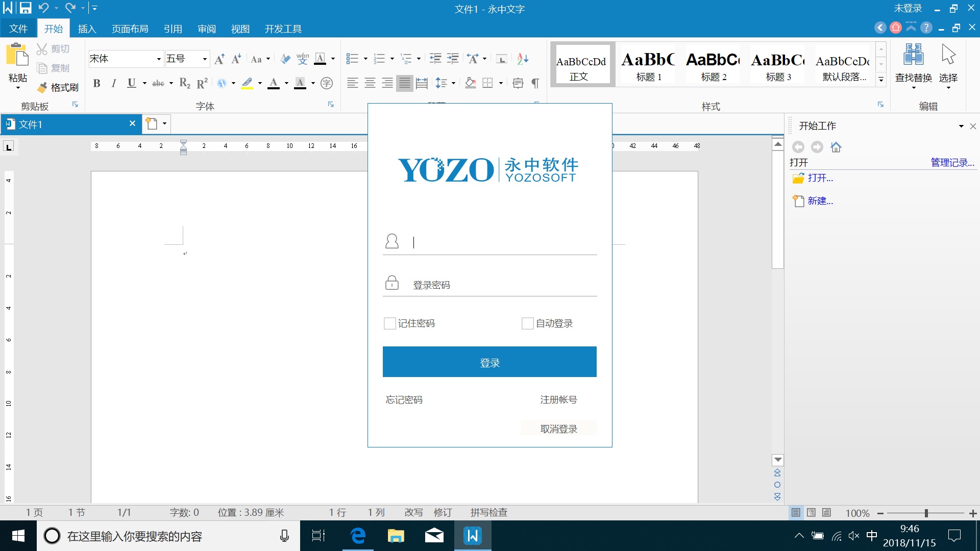This screenshot has width=980, height=551.
Task: Click the phonetic guide wén icon
Action: [x=303, y=59]
